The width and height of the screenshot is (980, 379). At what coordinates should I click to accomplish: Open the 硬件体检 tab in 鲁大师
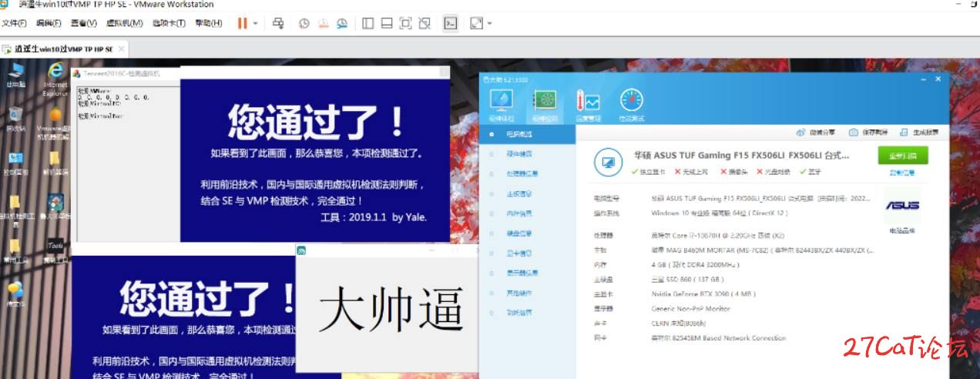pyautogui.click(x=502, y=106)
